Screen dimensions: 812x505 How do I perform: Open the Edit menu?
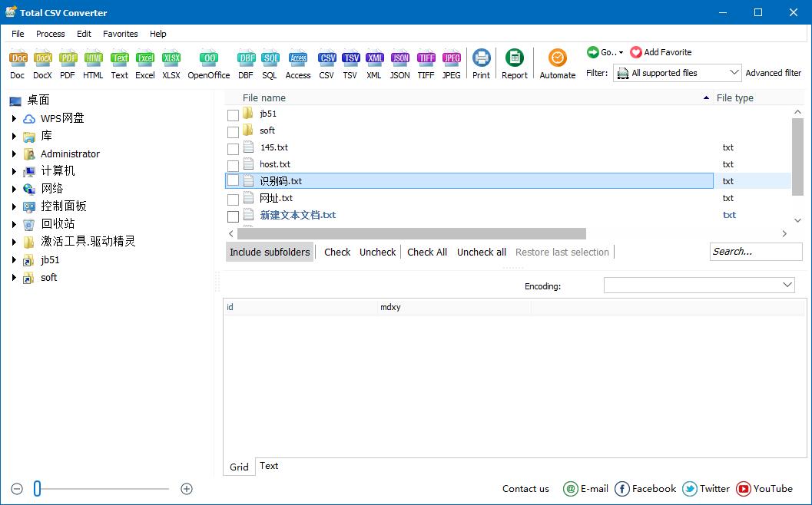tap(84, 34)
